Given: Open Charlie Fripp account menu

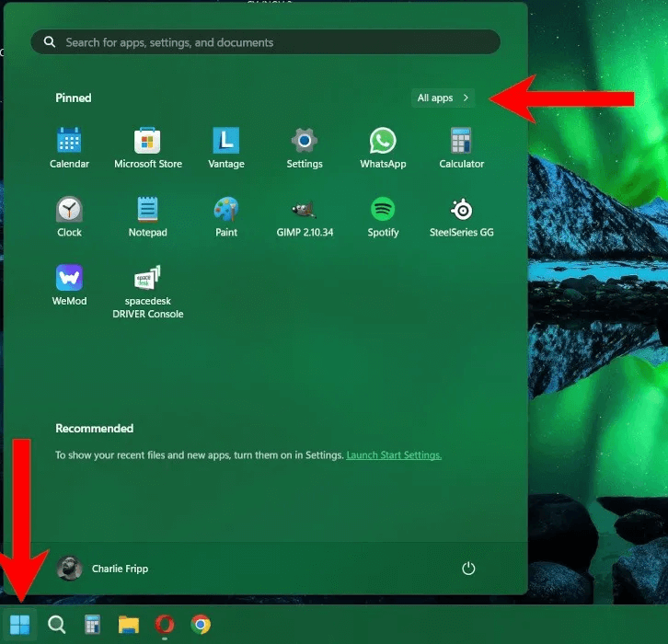Looking at the screenshot, I should pyautogui.click(x=103, y=569).
